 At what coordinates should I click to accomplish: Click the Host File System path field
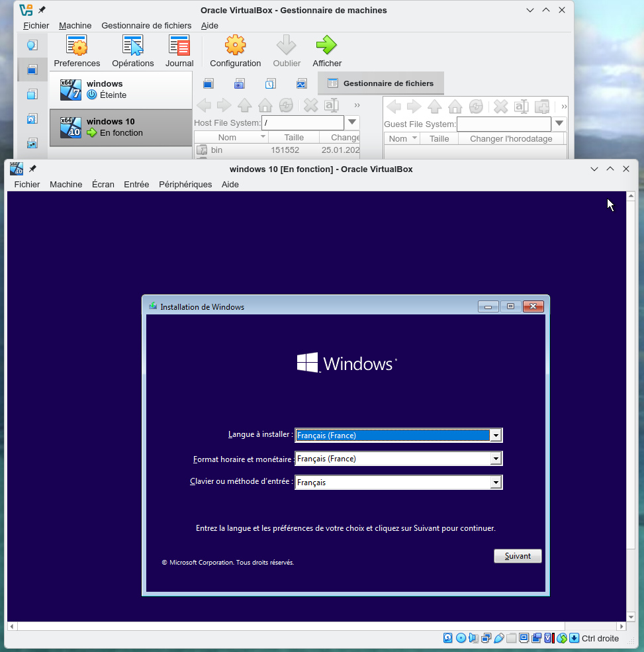click(302, 123)
